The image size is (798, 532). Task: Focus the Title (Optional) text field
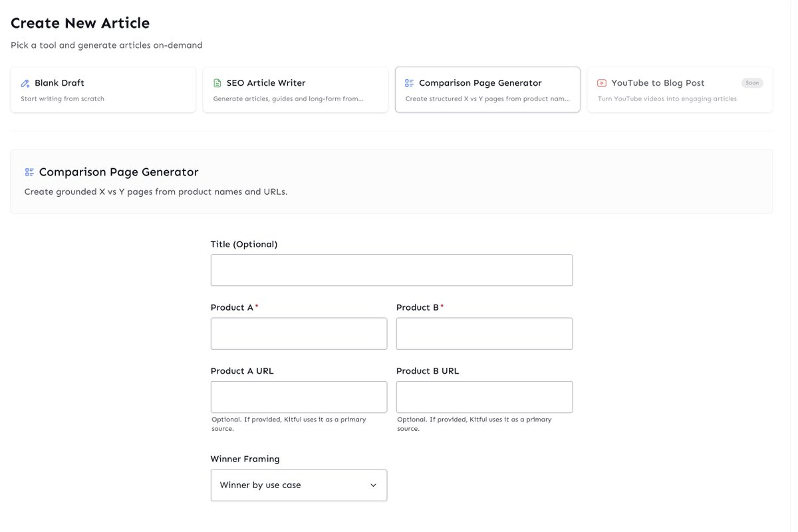pyautogui.click(x=392, y=270)
